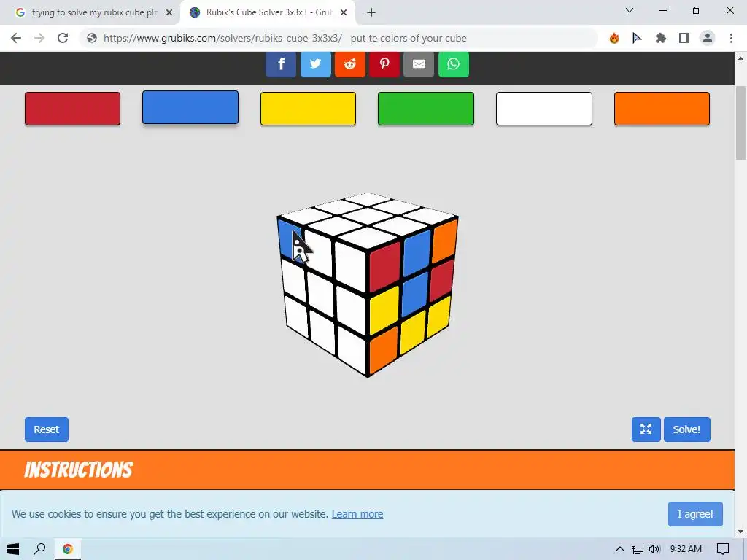
Task: Open the Extensions puzzle menu
Action: pyautogui.click(x=661, y=38)
